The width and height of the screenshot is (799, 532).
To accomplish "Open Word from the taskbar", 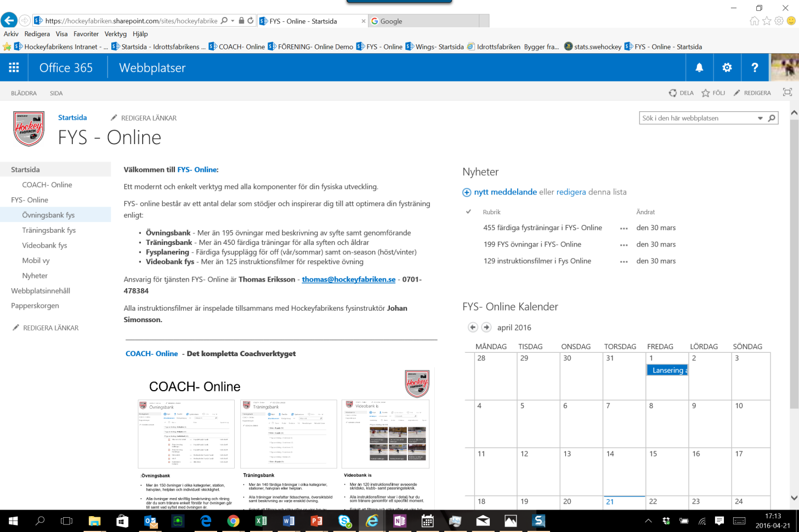I will tap(289, 520).
